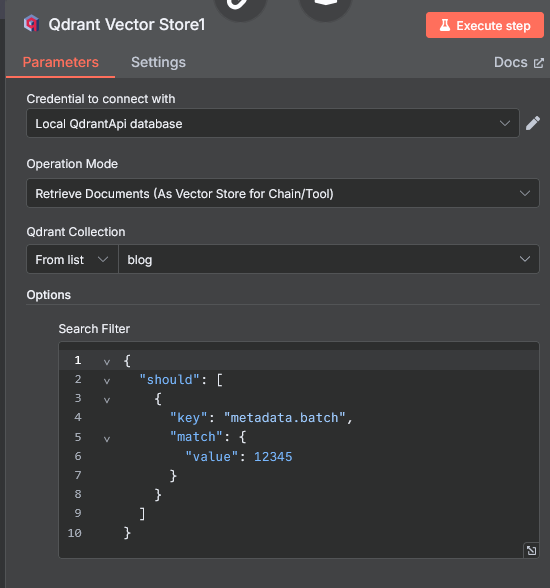
Task: Click line number 9 in the gutter
Action: coord(78,513)
